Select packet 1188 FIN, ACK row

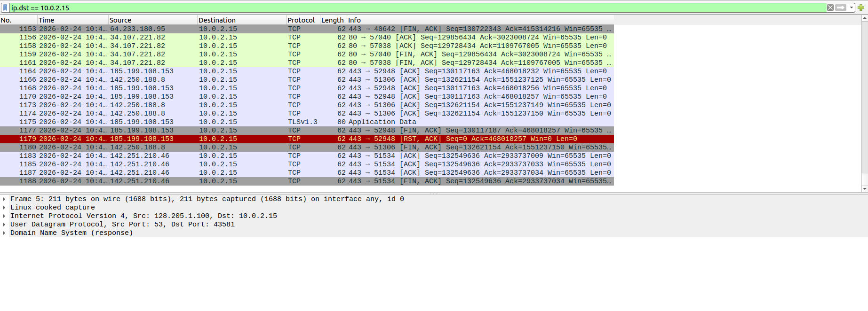307,181
